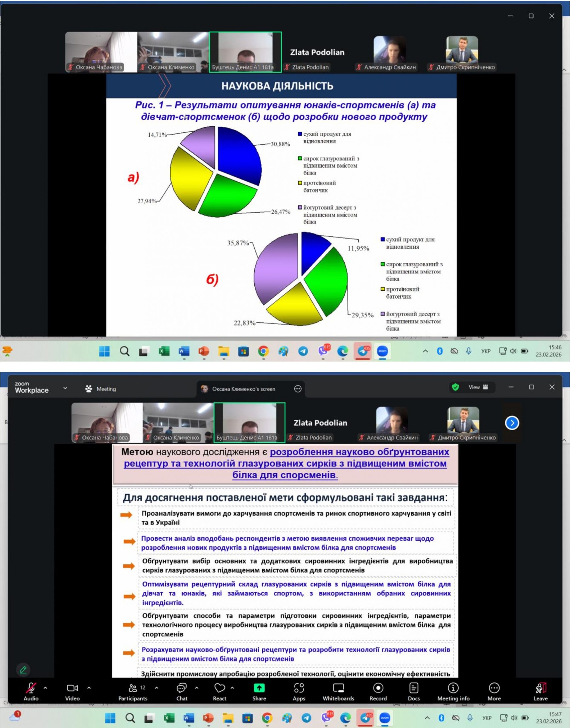
Task: Click the green annotation pencil icon
Action: point(23,670)
